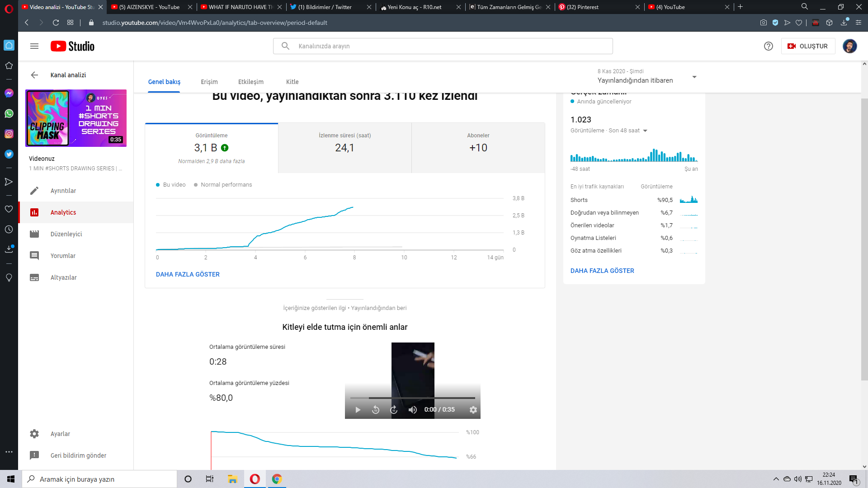
Task: Open the video player settings gear
Action: pyautogui.click(x=473, y=410)
